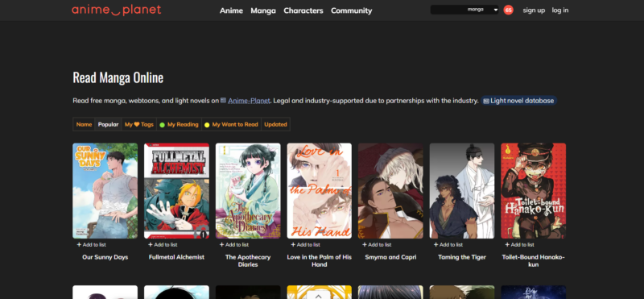The height and width of the screenshot is (299, 644).
Task: Select the Updated tab
Action: (x=275, y=124)
